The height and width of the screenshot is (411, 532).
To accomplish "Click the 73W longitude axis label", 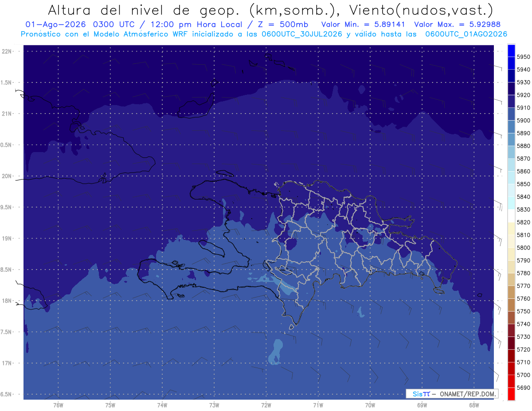I will click(x=214, y=405).
